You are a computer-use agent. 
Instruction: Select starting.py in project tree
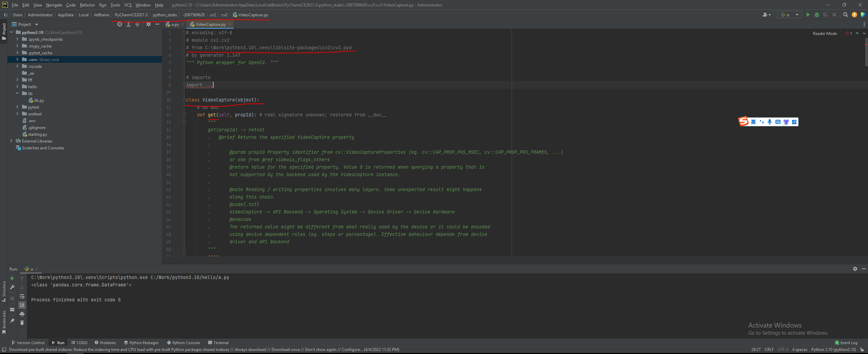pos(37,134)
